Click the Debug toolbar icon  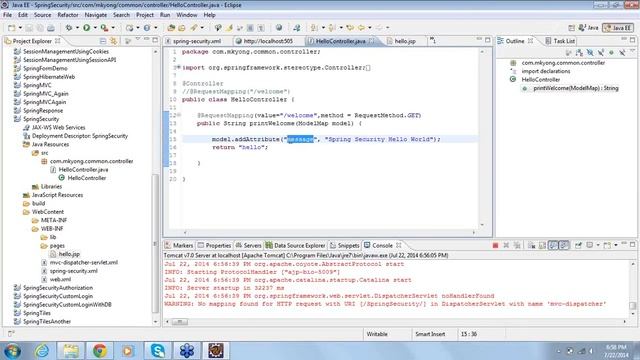click(x=69, y=28)
